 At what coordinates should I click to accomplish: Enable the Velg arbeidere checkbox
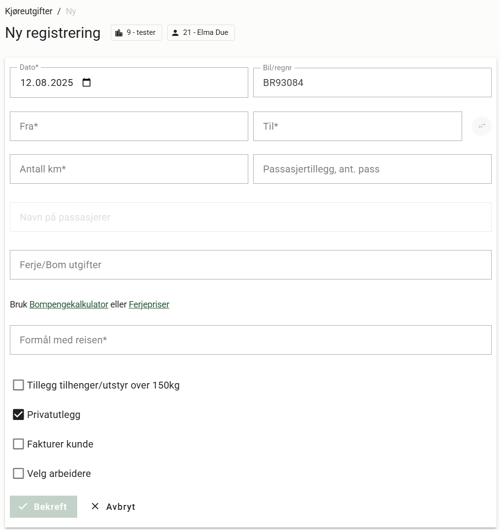[18, 473]
